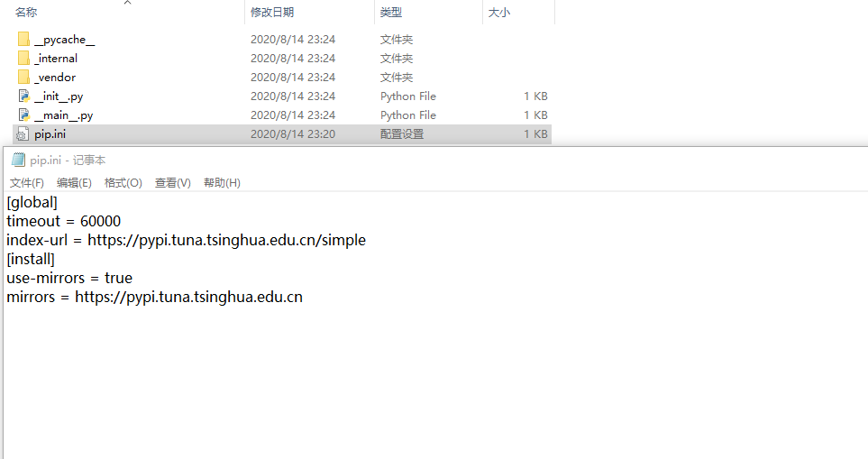This screenshot has width=868, height=459.
Task: Click the 文件夹 type of __pycache__ row
Action: click(397, 40)
